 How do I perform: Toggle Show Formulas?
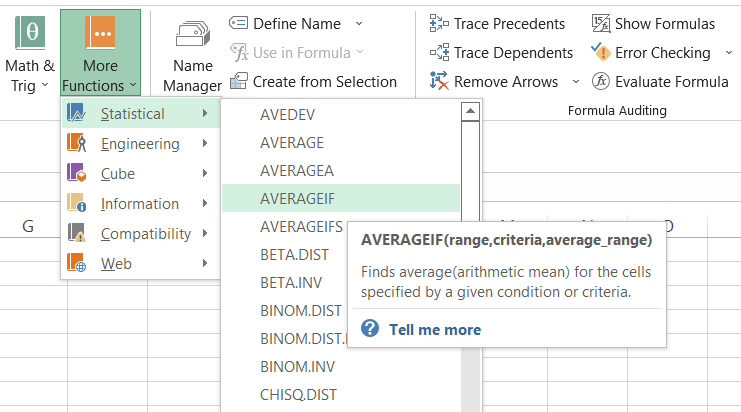tap(653, 23)
